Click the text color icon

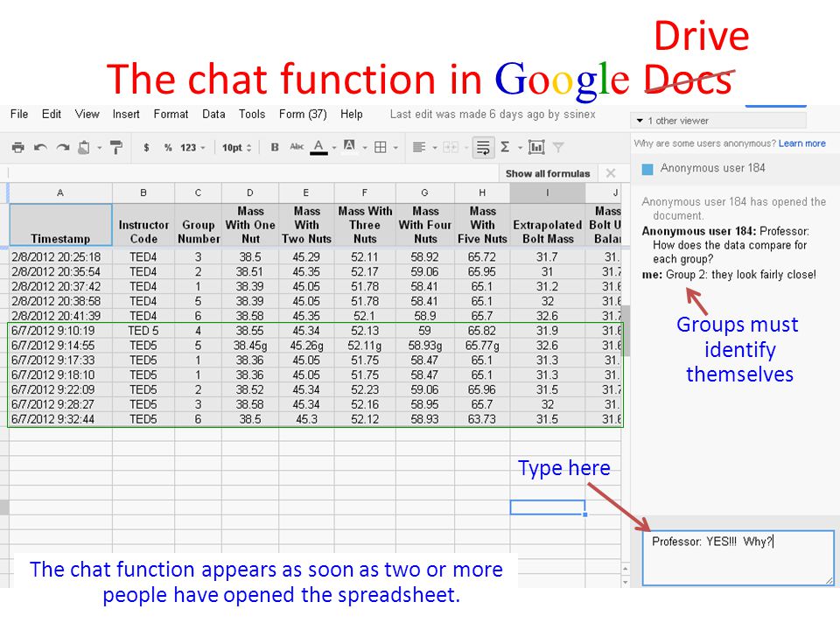pyautogui.click(x=318, y=147)
